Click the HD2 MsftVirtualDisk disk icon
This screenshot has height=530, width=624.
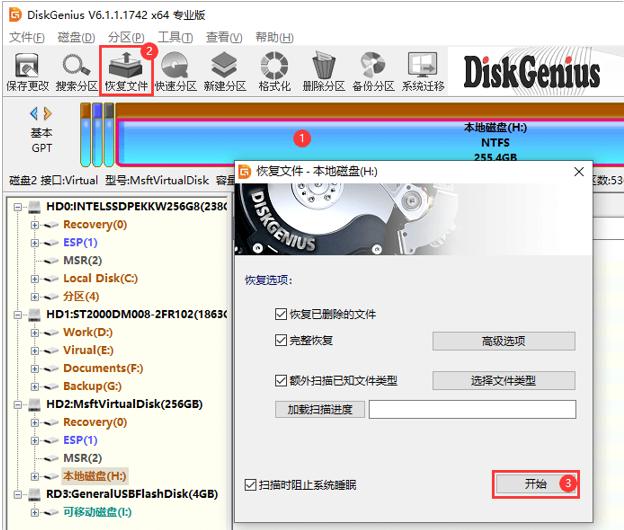click(x=34, y=404)
